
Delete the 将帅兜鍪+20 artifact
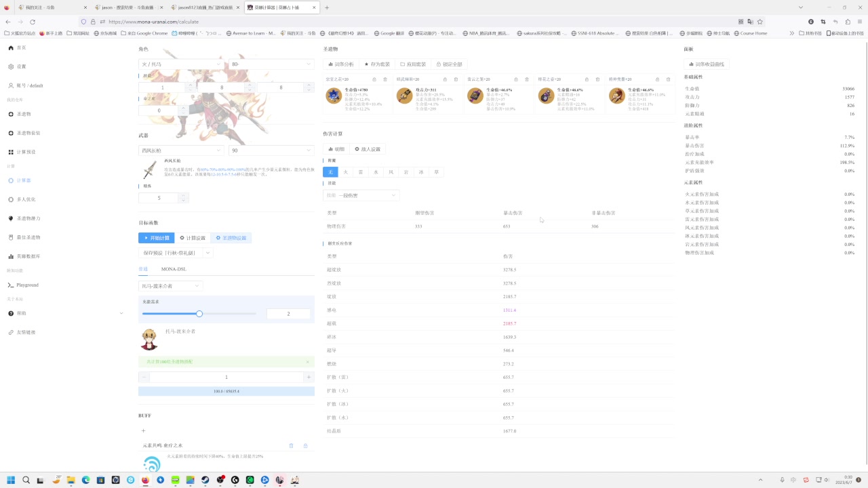668,79
